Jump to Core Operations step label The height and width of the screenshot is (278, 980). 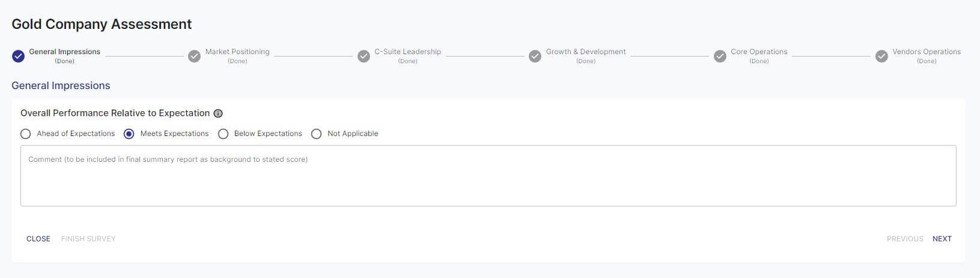click(759, 52)
